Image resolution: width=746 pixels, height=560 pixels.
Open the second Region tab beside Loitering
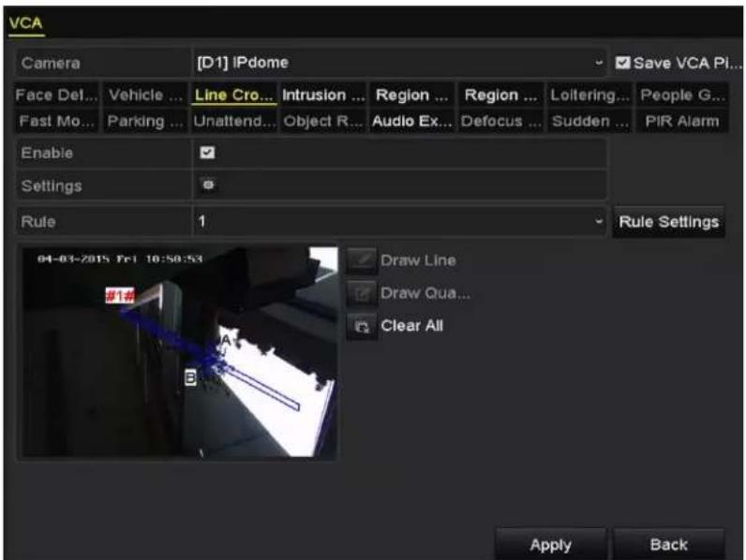point(500,96)
